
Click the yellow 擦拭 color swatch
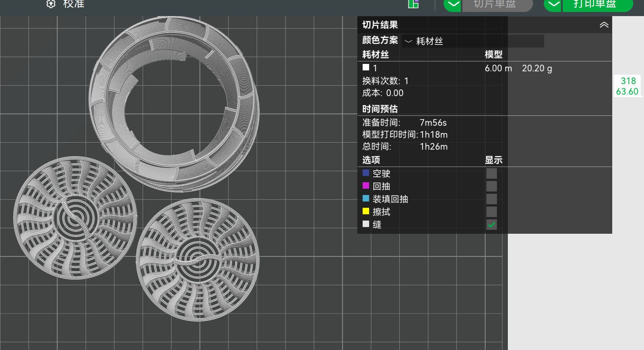point(366,211)
